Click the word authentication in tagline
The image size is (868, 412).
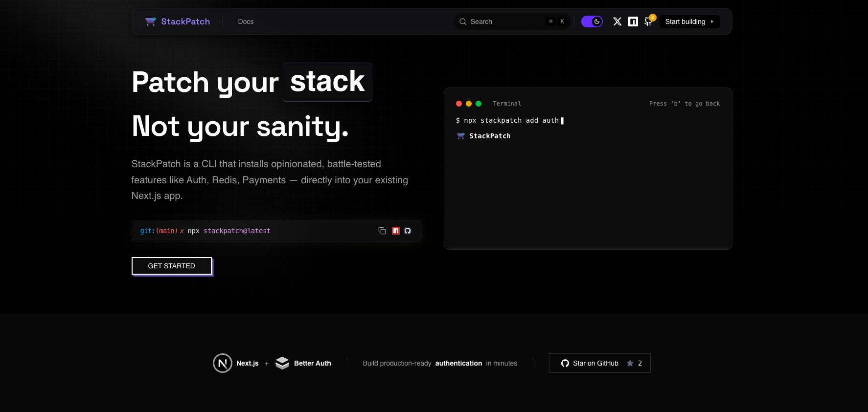pyautogui.click(x=458, y=363)
